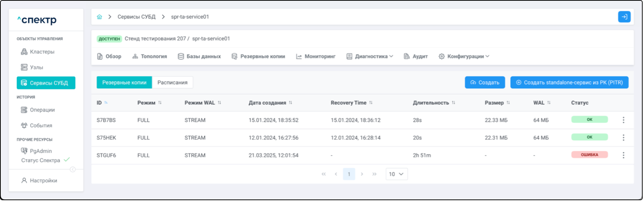
Task: Click the home icon in breadcrumb
Action: coord(100,17)
